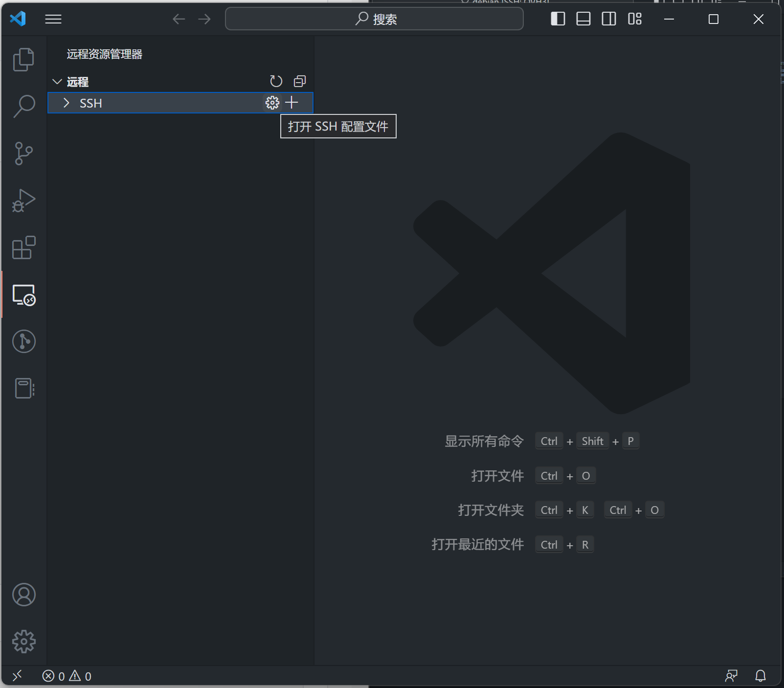Image resolution: width=784 pixels, height=688 pixels.
Task: Open the notifications bell
Action: (761, 676)
